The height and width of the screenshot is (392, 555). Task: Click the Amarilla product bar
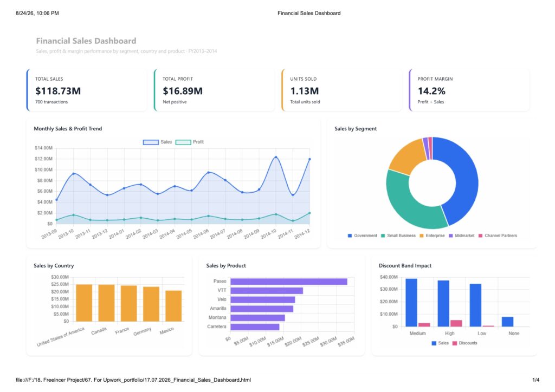click(262, 309)
